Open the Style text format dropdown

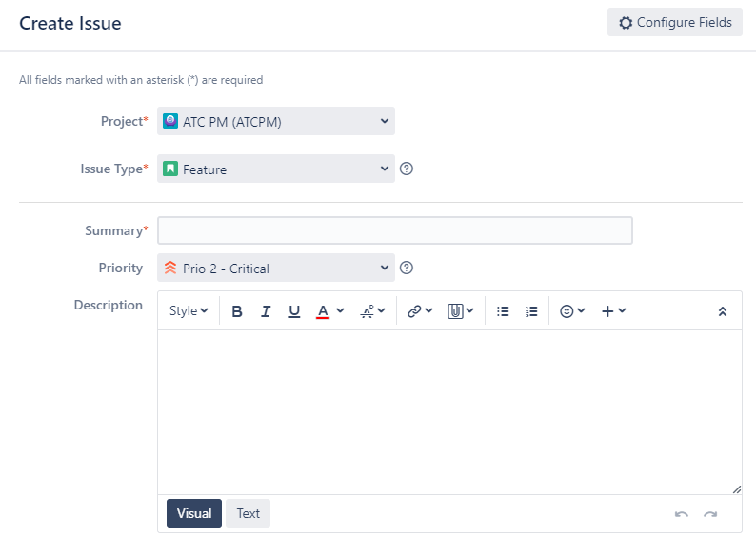189,311
